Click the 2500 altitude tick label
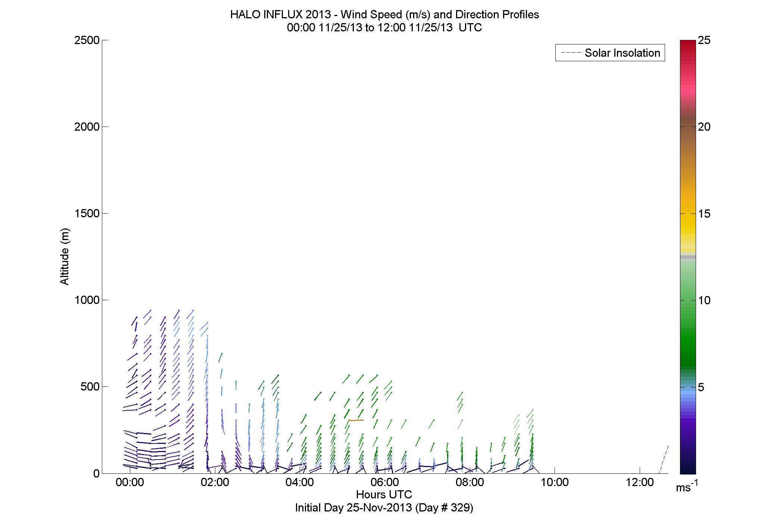This screenshot has width=783, height=532. coord(87,40)
